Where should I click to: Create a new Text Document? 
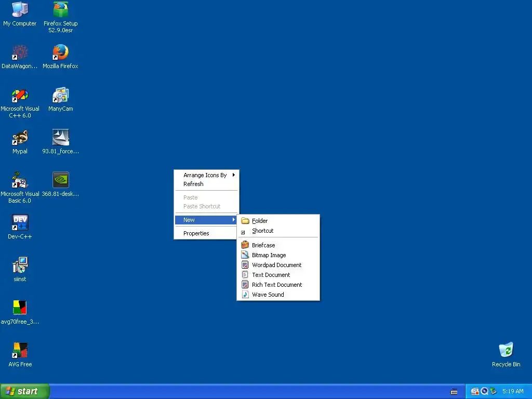click(278, 275)
